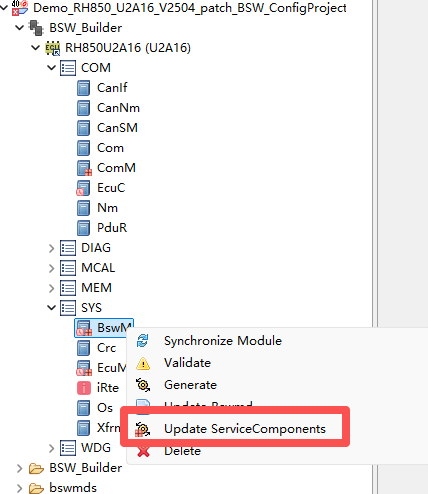Image resolution: width=428 pixels, height=494 pixels.
Task: Collapse the SYS module group
Action: tap(51, 308)
